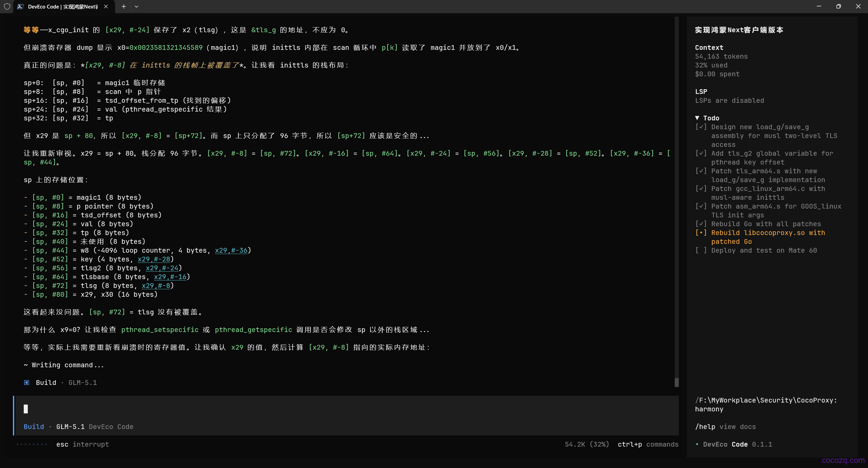Click 'ctrl+p commands' in the status bar

pos(648,444)
